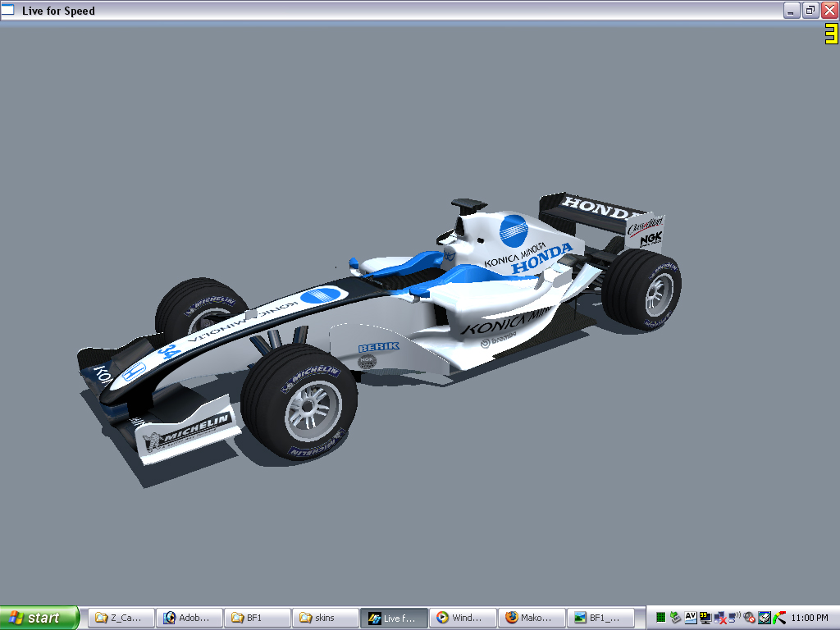The image size is (840, 630).
Task: Open the skins folder taskbar button
Action: pos(326,618)
